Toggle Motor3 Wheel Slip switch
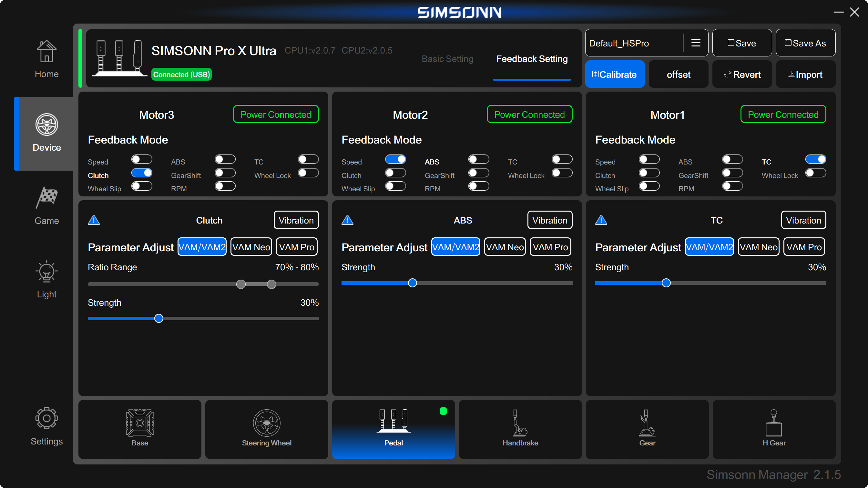This screenshot has height=488, width=868. tap(142, 186)
